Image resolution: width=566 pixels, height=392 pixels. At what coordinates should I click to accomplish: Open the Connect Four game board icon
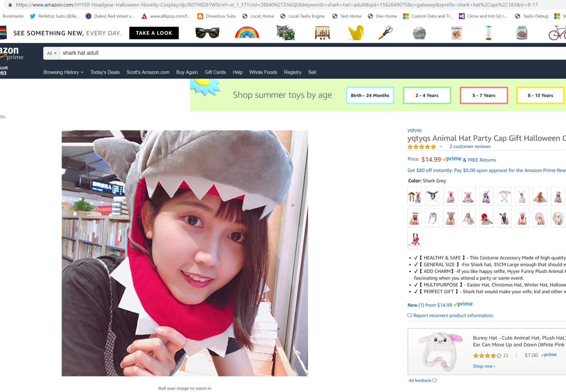click(x=322, y=33)
